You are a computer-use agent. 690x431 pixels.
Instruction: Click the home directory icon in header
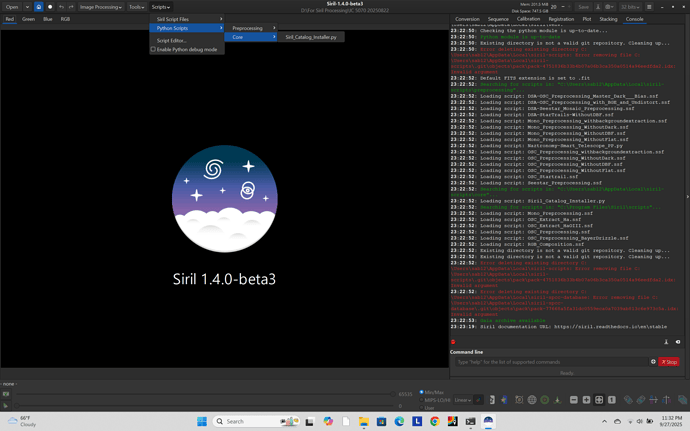pyautogui.click(x=39, y=7)
